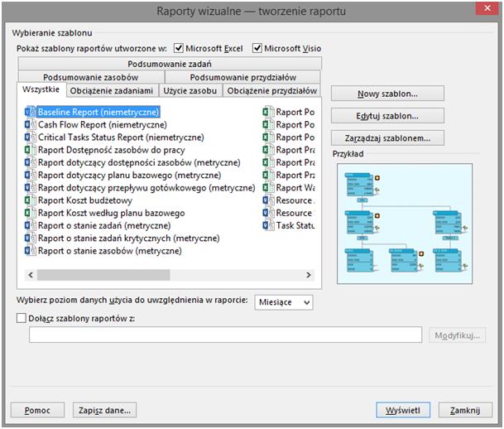Select Raport o stanie zasobów (metryczne)
This screenshot has width=504, height=429.
tap(109, 251)
